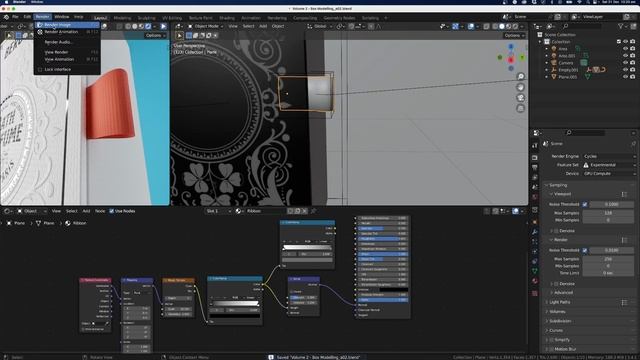
Task: Select wireframe shading mode in main viewport header
Action: 495,26
